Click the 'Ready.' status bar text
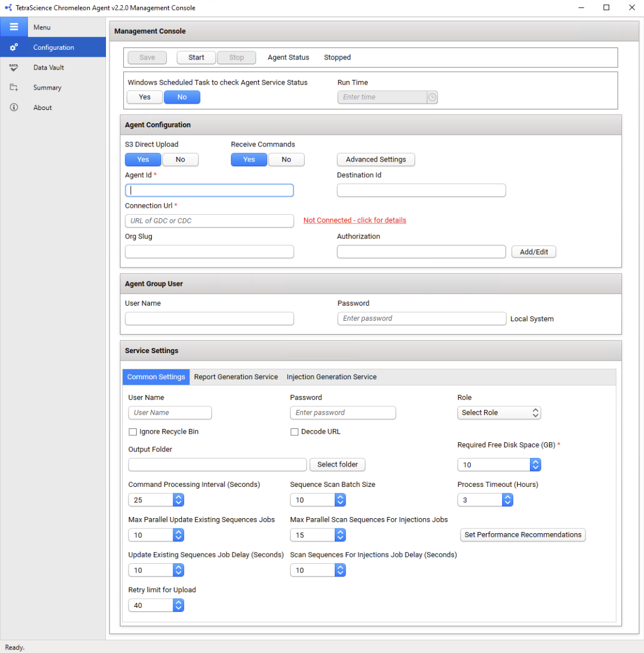Image resolution: width=644 pixels, height=653 pixels. coord(14,647)
